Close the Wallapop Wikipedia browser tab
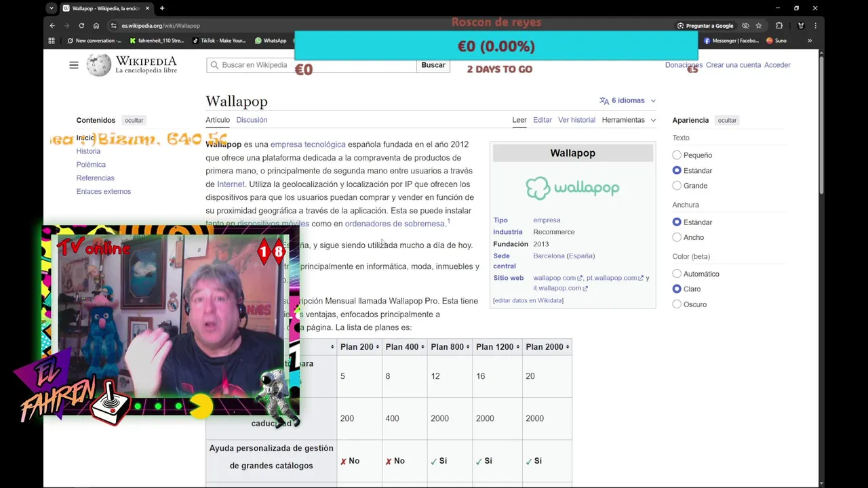The width and height of the screenshot is (868, 488). [x=147, y=8]
